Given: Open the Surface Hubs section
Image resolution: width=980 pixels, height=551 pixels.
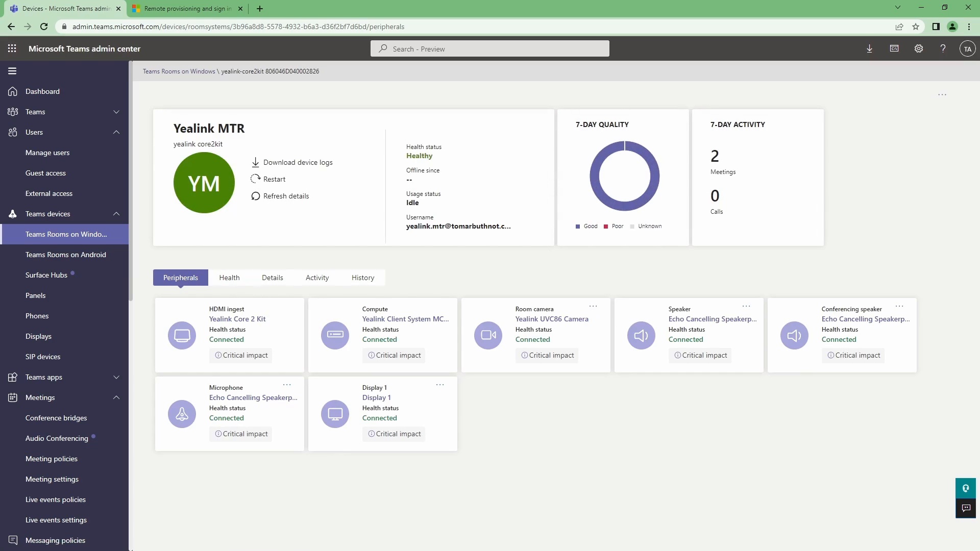Looking at the screenshot, I should 46,274.
